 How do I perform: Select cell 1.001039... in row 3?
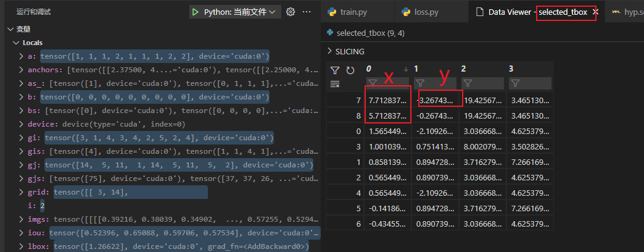click(387, 146)
